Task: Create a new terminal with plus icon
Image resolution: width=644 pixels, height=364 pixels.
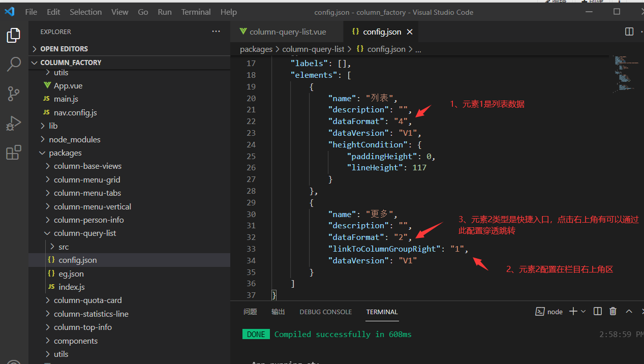Action: (573, 311)
